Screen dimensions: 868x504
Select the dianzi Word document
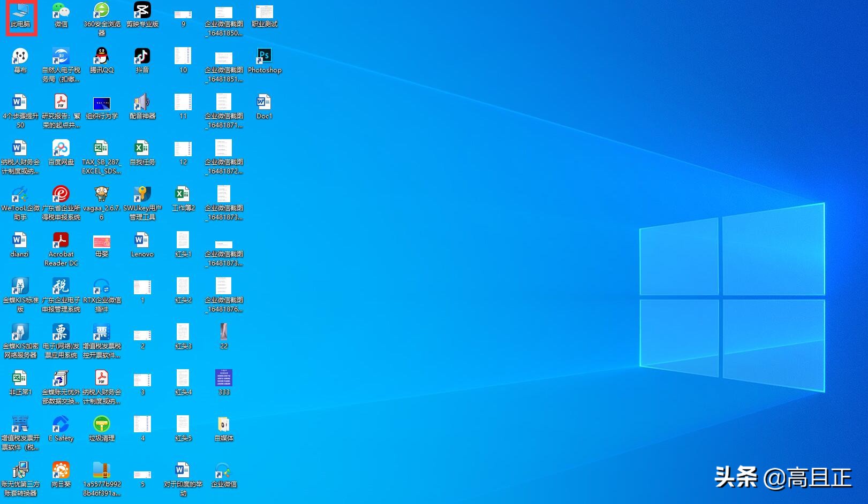tap(20, 245)
